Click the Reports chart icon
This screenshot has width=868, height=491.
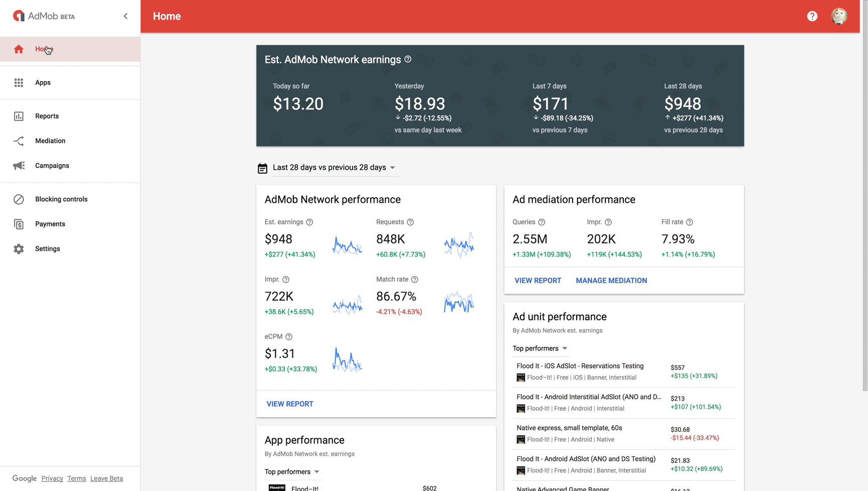(19, 116)
